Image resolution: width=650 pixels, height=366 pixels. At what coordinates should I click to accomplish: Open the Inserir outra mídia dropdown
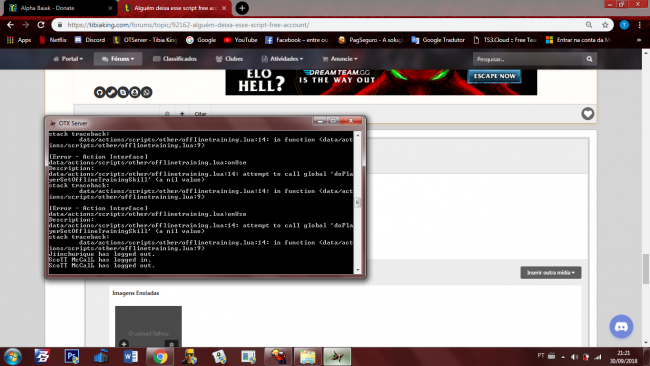(551, 272)
